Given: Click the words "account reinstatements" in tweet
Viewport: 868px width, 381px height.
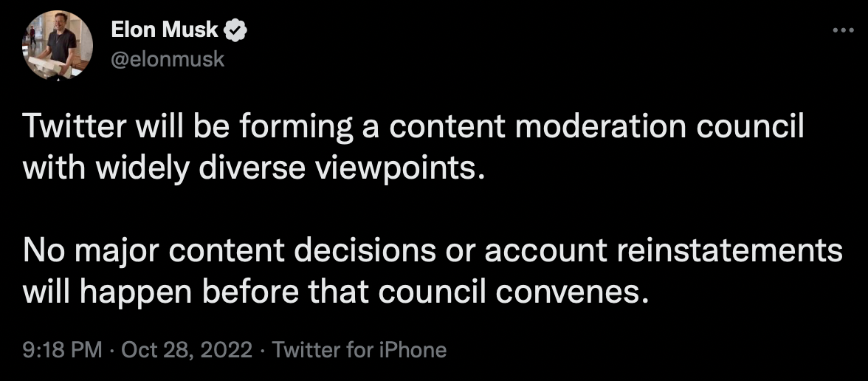Looking at the screenshot, I should (664, 251).
